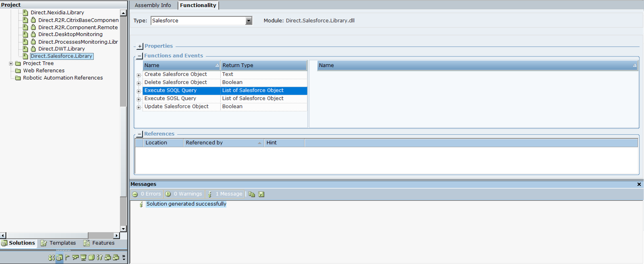Click the folder icon of Web References
Viewport: 644px width, 264px height.
(x=18, y=71)
